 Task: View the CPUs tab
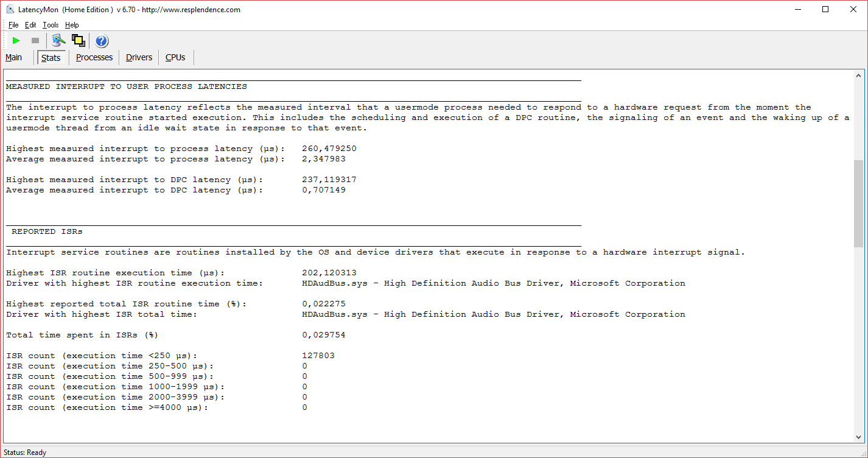(x=175, y=57)
